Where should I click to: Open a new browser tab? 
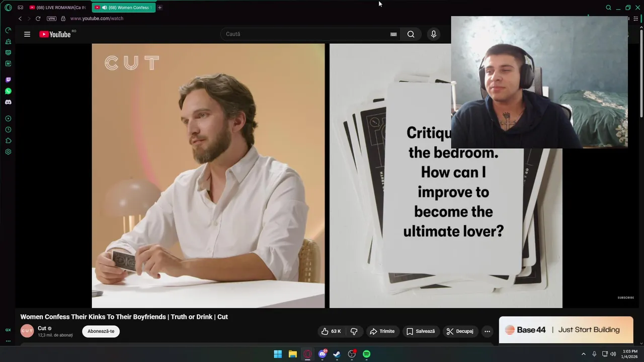(159, 8)
